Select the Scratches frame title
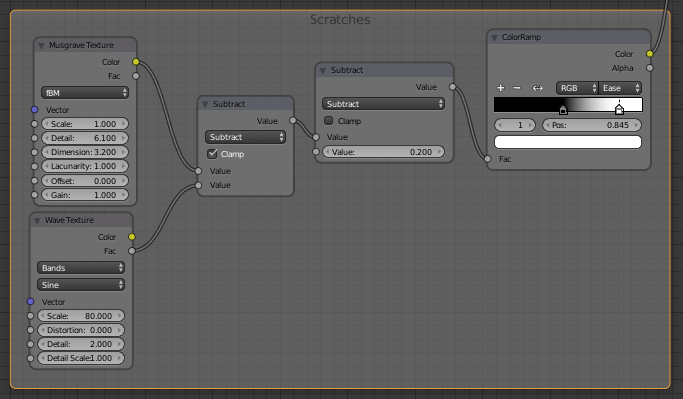 [x=340, y=20]
